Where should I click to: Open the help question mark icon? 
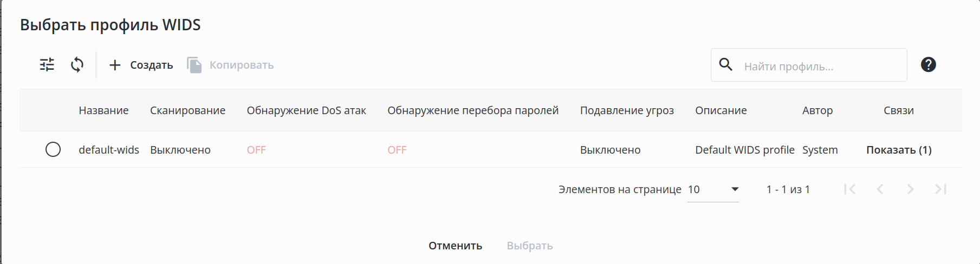[x=928, y=65]
